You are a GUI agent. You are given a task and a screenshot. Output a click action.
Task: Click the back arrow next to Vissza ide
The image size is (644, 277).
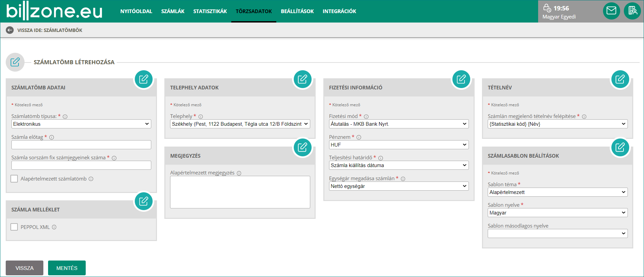click(x=10, y=30)
